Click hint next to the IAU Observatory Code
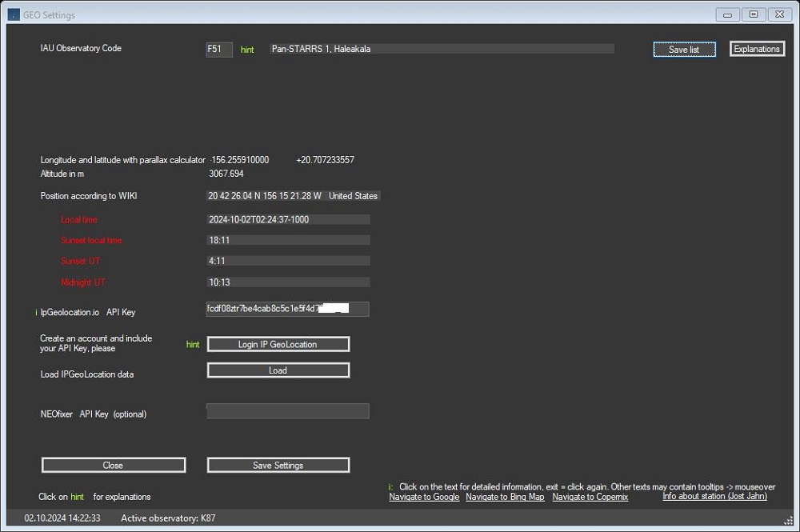The height and width of the screenshot is (532, 800). pos(247,49)
